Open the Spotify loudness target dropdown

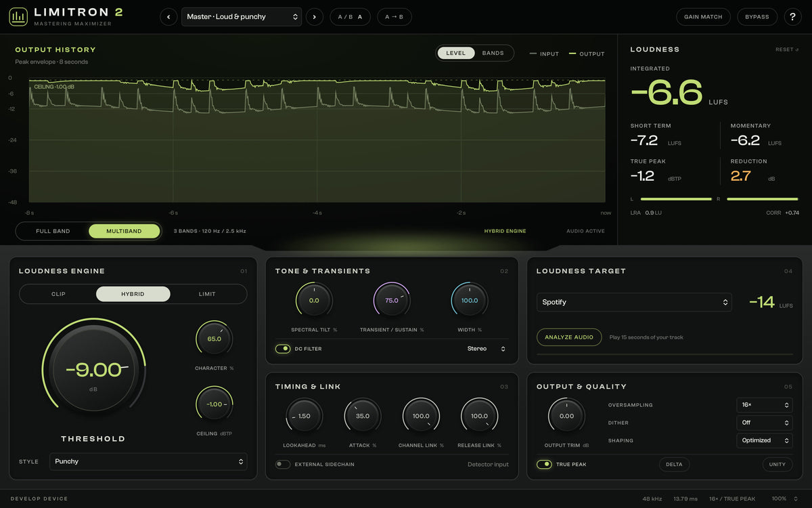point(634,302)
